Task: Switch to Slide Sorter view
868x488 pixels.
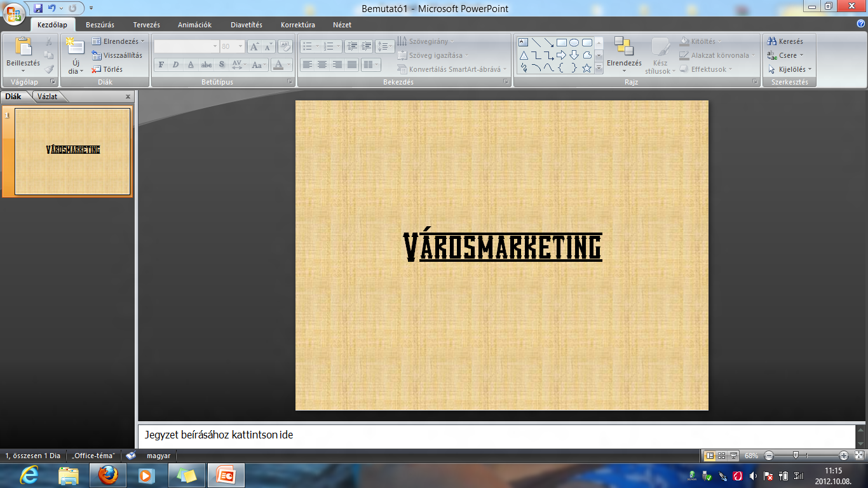Action: point(722,456)
